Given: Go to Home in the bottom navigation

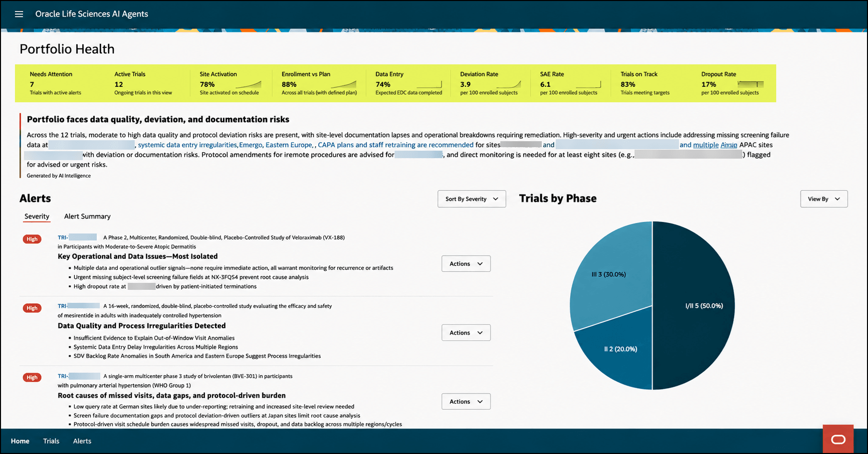Looking at the screenshot, I should (x=20, y=441).
